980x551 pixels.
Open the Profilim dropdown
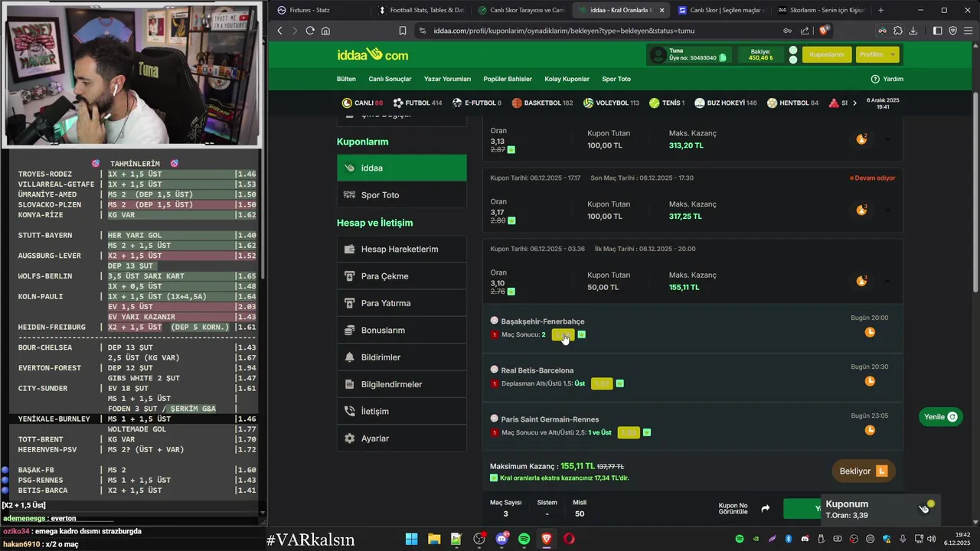[x=877, y=54]
